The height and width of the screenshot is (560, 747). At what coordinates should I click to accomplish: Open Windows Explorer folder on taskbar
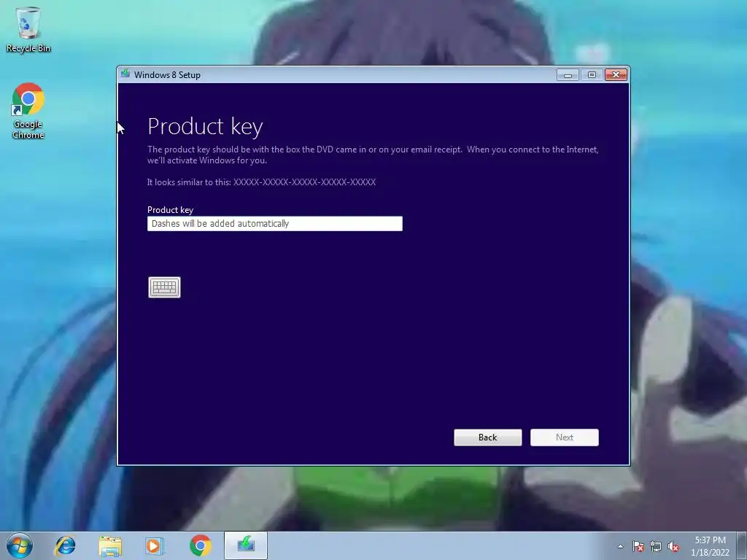click(110, 545)
